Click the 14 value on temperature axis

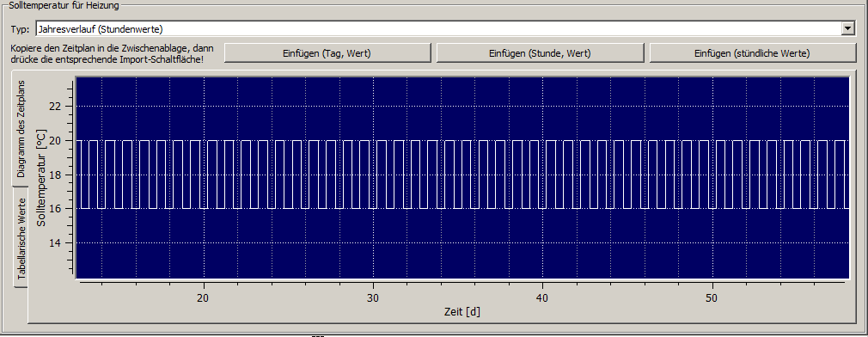click(x=55, y=243)
